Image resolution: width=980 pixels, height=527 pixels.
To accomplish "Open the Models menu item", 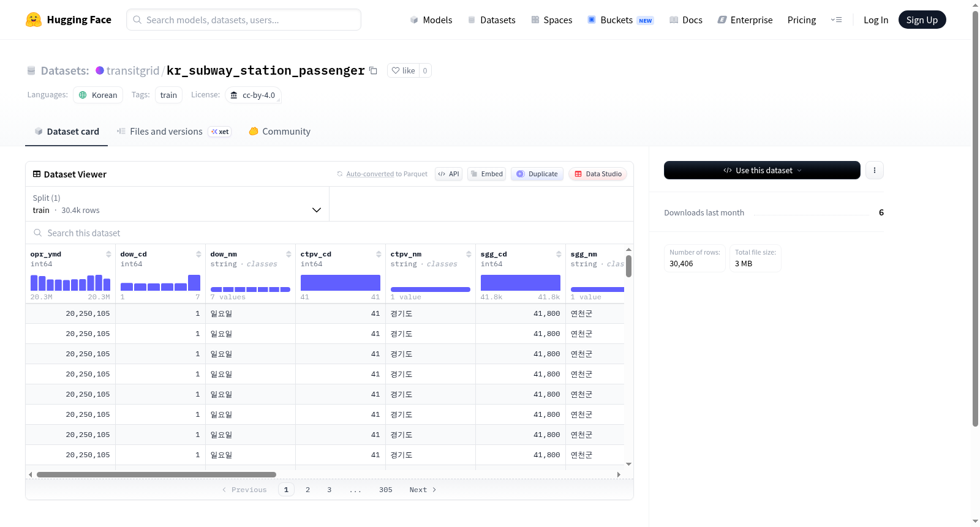I will (431, 20).
